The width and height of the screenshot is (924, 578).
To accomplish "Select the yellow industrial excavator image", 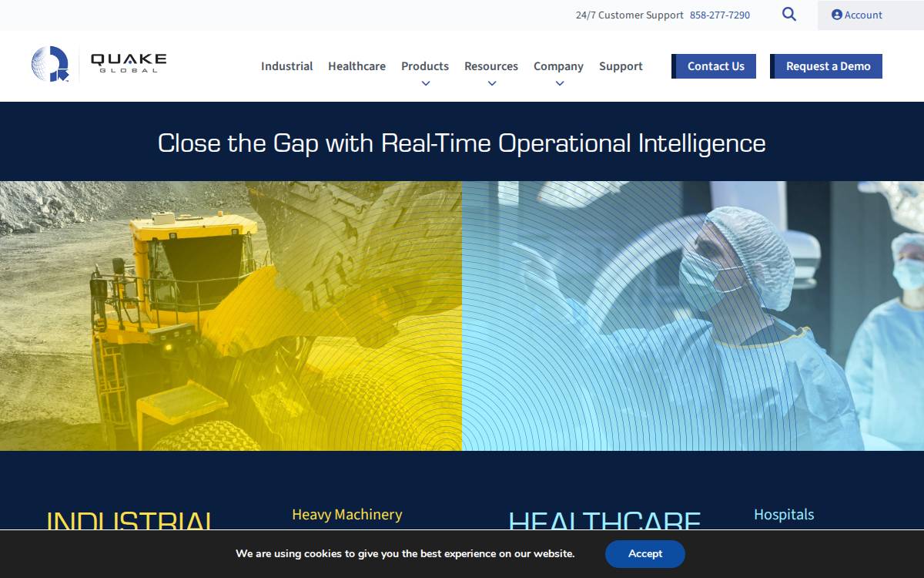I will [x=231, y=316].
